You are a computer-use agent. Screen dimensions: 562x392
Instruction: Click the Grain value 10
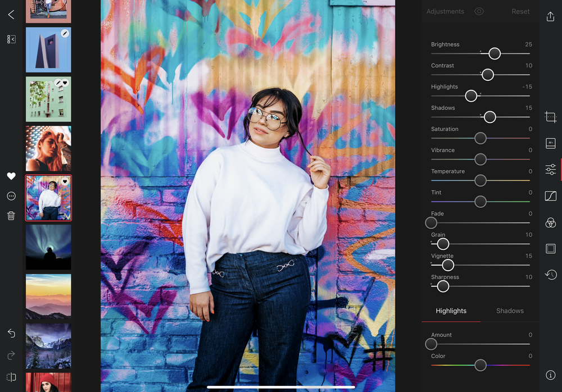(x=529, y=235)
